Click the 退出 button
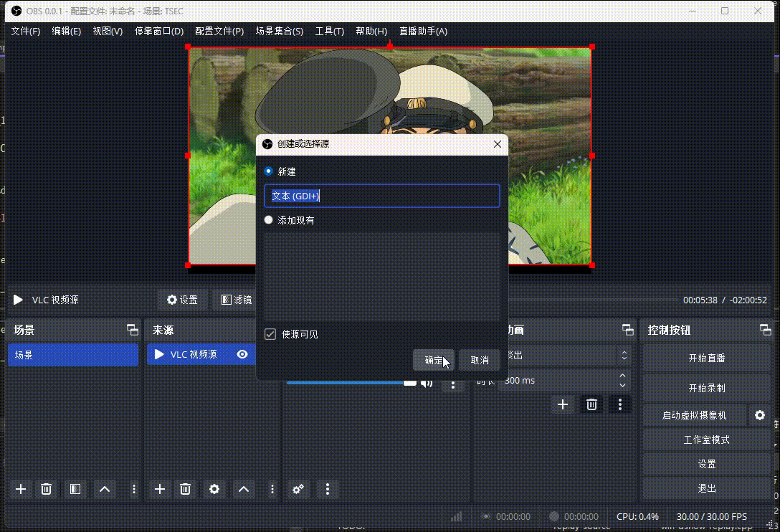The image size is (780, 532). point(707,488)
